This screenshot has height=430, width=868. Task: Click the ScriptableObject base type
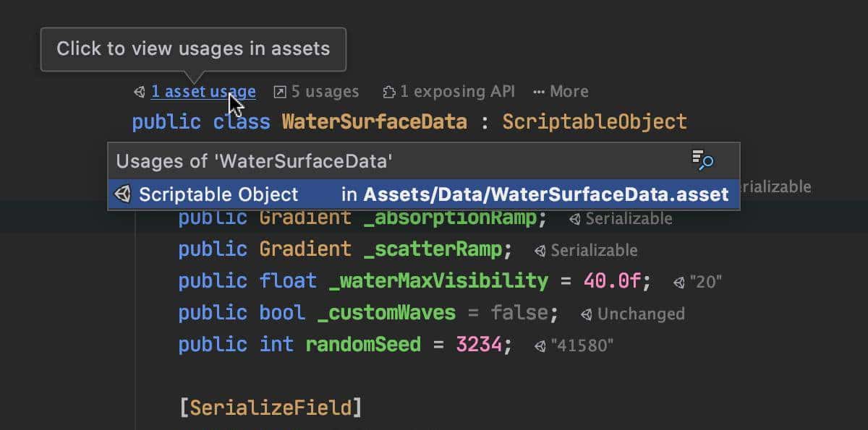[595, 121]
